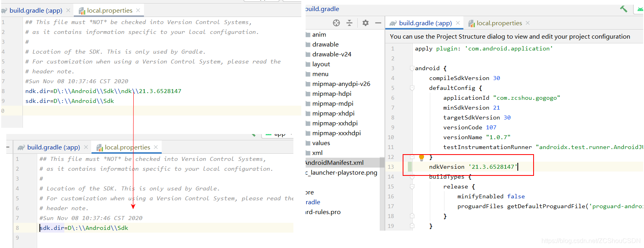The height and width of the screenshot is (248, 644).
Task: Click build.gradle breadcrumb at top of right panel
Action: (x=322, y=9)
